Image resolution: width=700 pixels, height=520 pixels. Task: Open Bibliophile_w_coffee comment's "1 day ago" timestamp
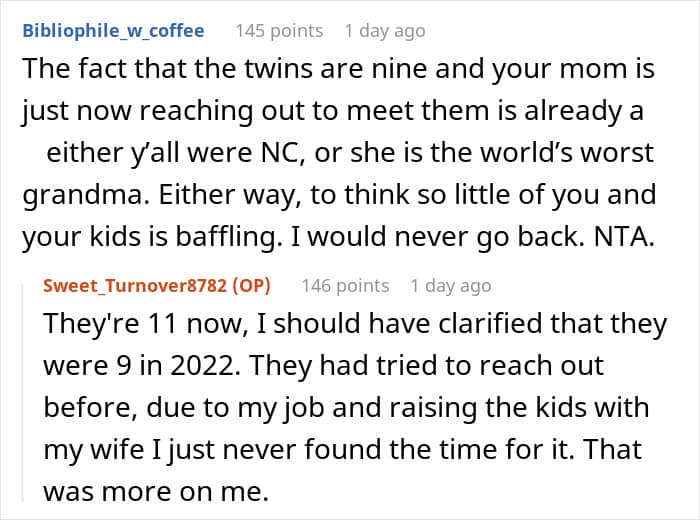click(x=385, y=31)
